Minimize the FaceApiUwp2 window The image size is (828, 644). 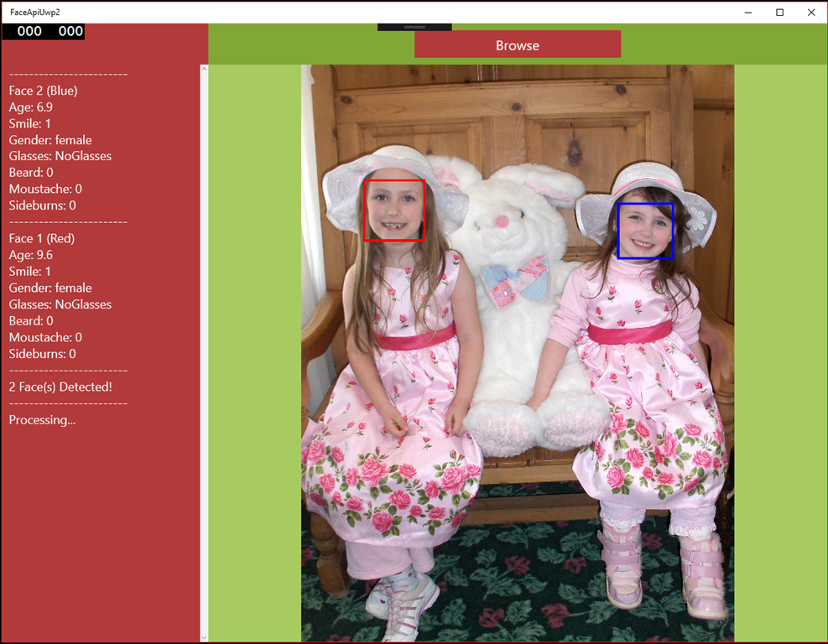click(x=748, y=12)
